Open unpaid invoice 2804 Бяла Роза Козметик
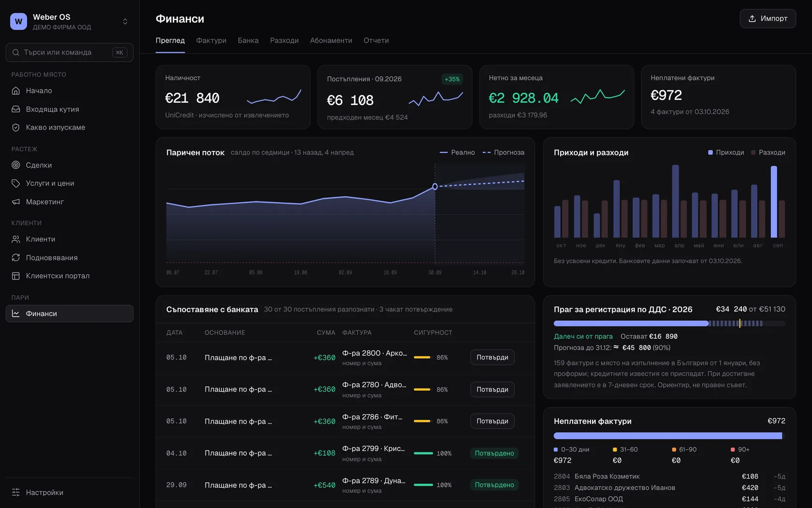The image size is (812, 508). [x=669, y=477]
